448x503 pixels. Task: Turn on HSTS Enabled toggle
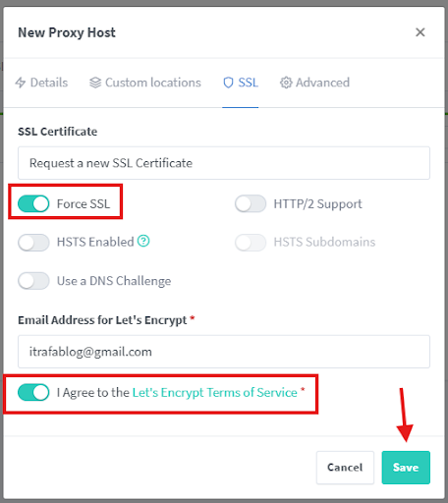(33, 243)
